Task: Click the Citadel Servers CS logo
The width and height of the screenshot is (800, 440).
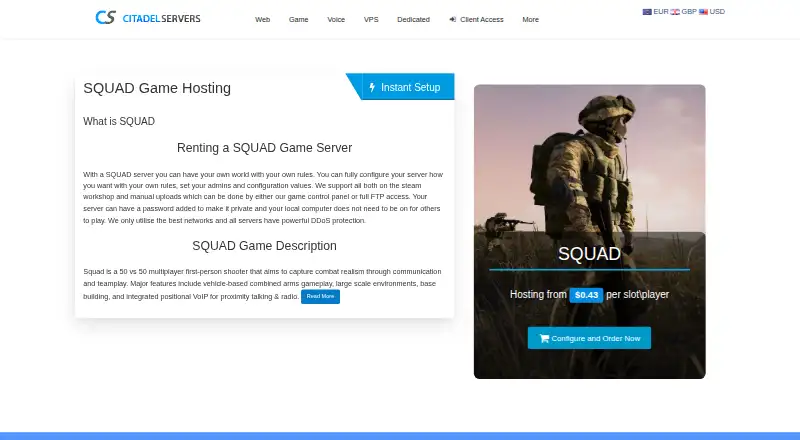Action: (106, 17)
